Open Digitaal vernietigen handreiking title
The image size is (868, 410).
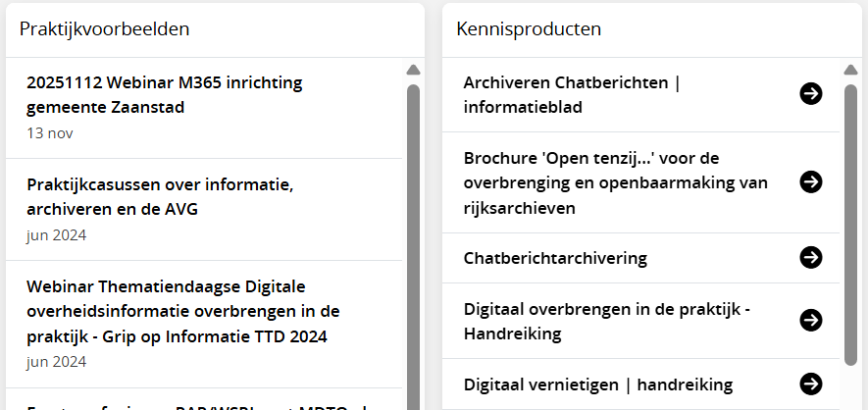click(598, 384)
